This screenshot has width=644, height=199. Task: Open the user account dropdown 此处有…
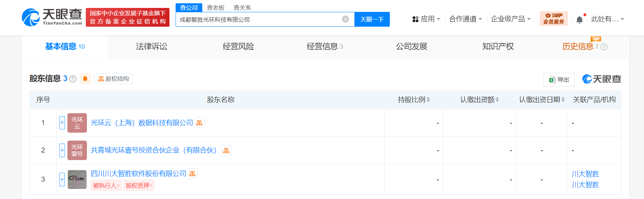coord(608,19)
